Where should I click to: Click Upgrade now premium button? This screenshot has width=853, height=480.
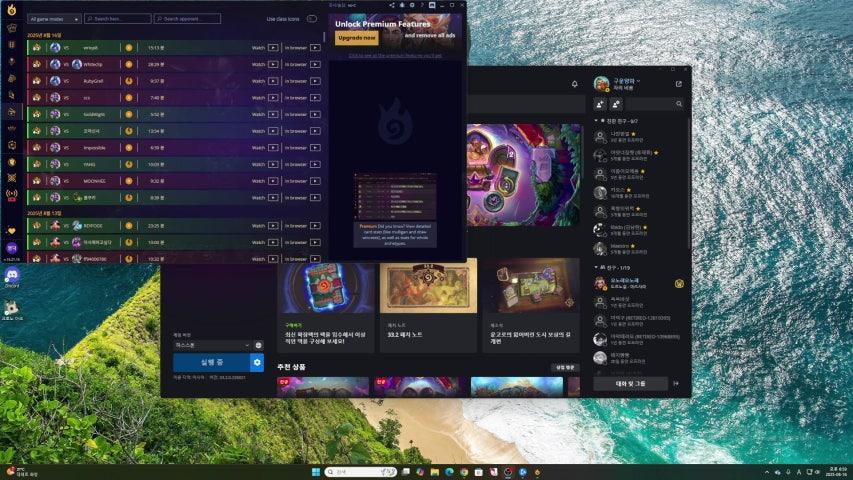[357, 38]
